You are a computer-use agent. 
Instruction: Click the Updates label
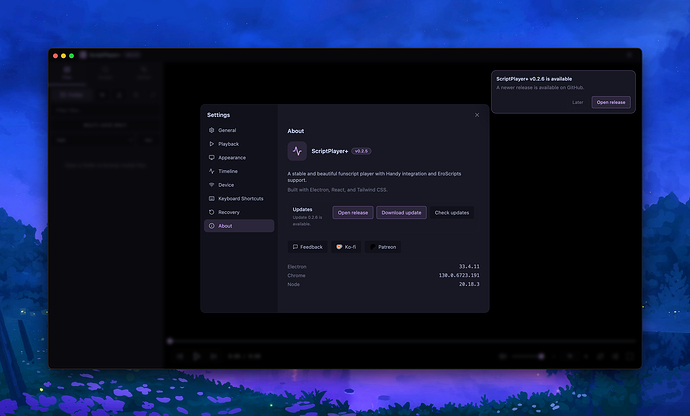point(302,210)
